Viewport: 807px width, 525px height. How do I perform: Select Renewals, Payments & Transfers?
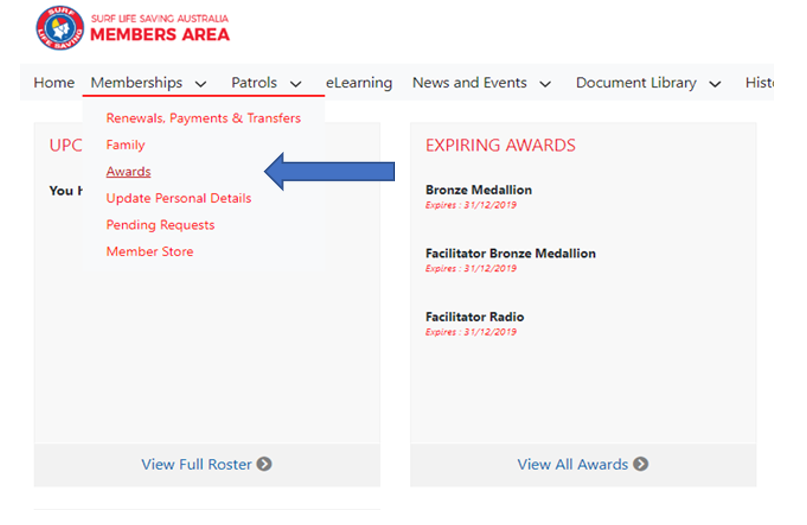[x=203, y=118]
